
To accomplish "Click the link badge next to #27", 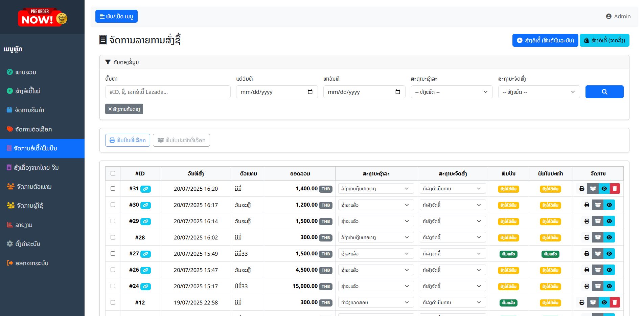I will click(145, 254).
